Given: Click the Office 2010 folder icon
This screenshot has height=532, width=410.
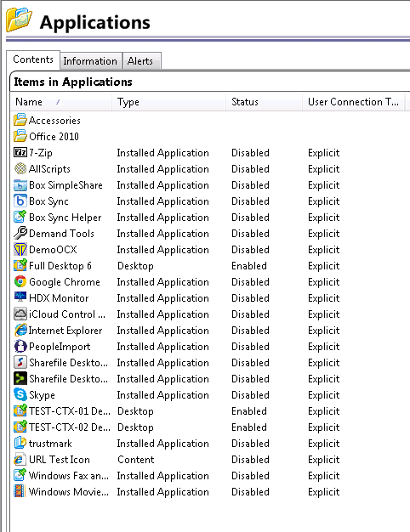Looking at the screenshot, I should 20,136.
